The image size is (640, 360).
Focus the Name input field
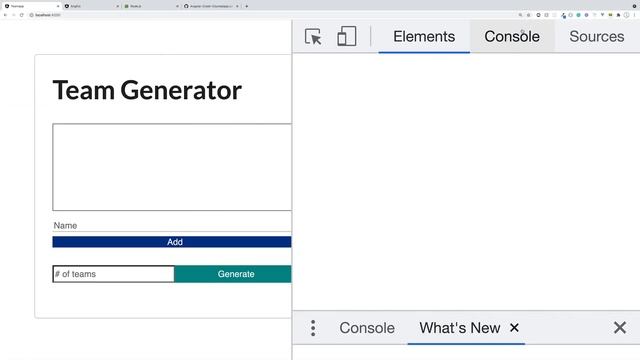coord(172,226)
